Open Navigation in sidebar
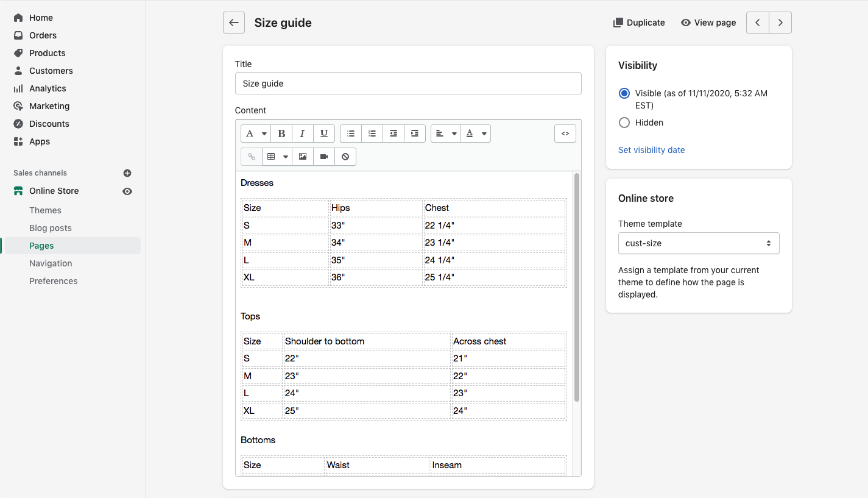This screenshot has height=498, width=868. click(x=51, y=263)
